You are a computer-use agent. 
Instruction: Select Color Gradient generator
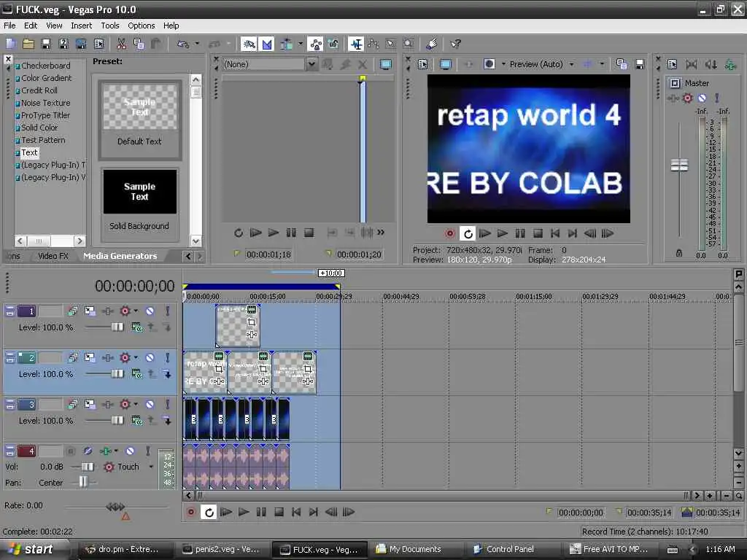[46, 78]
